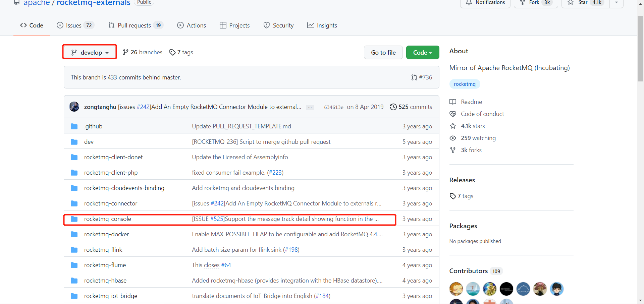Open the Contributors 109 link
This screenshot has height=304, width=644.
click(x=476, y=271)
